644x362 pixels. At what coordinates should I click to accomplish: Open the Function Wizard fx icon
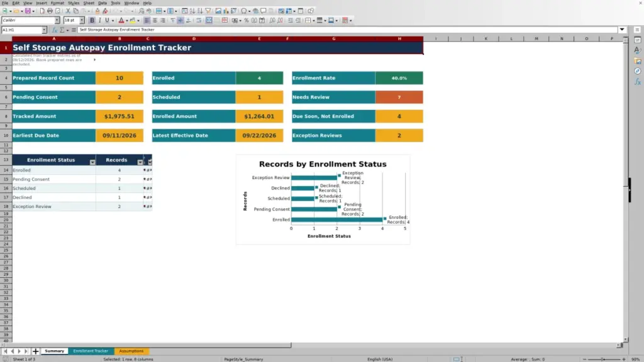point(54,30)
